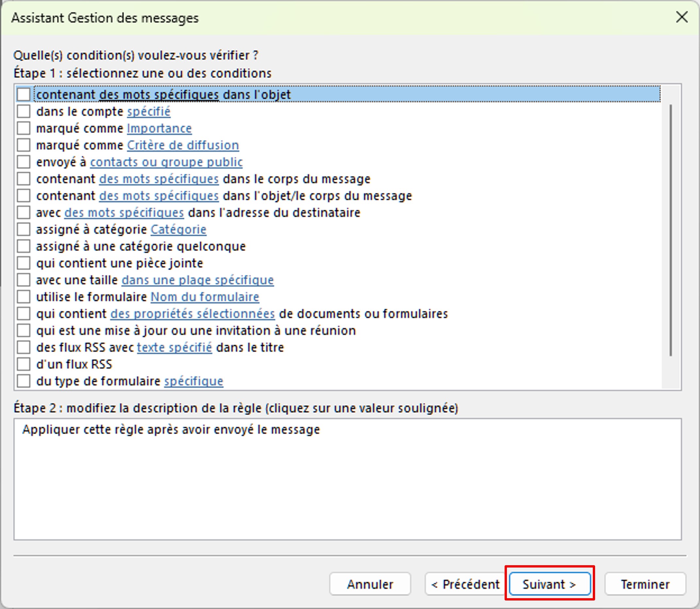Click the conditions list vertical scrollbar
The width and height of the screenshot is (700, 609).
(x=671, y=230)
